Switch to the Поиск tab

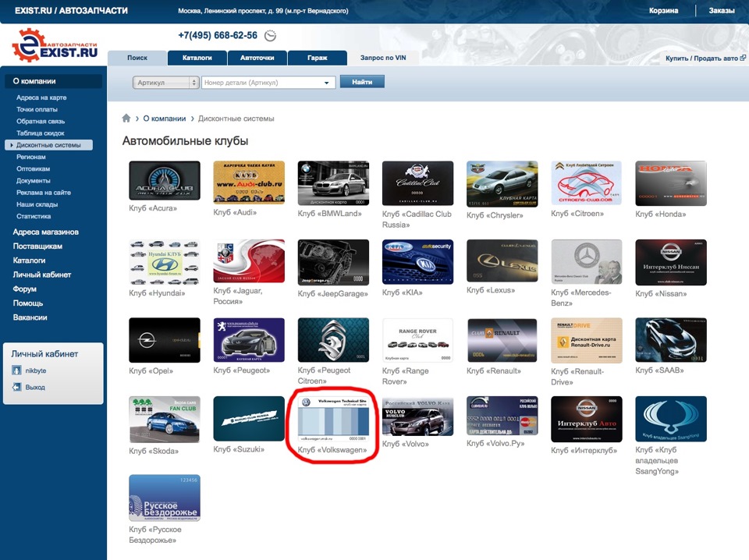(x=137, y=58)
